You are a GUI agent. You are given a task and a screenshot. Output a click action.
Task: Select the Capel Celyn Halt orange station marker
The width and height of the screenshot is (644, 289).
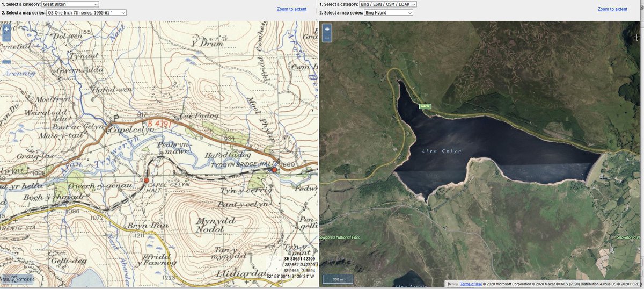click(x=146, y=181)
